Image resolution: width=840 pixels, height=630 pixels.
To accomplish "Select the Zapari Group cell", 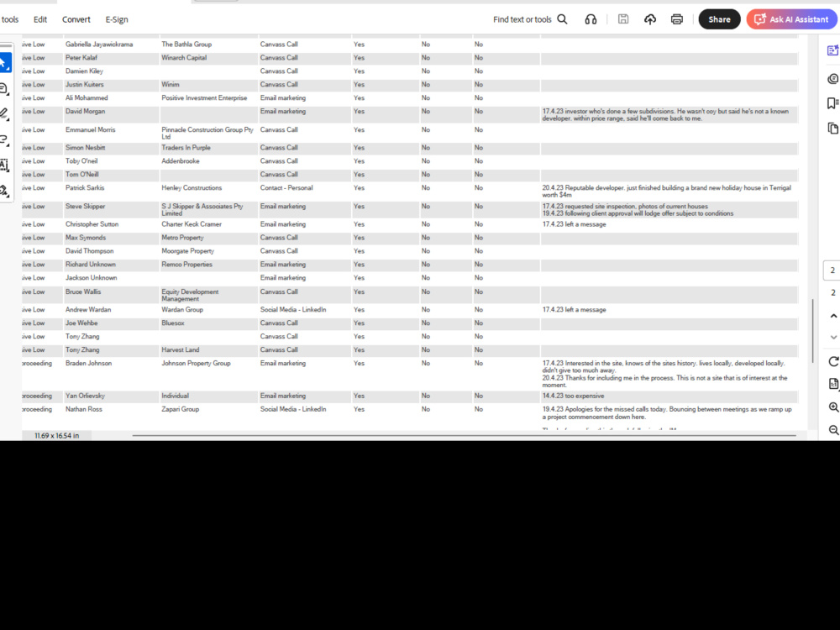I will (180, 409).
